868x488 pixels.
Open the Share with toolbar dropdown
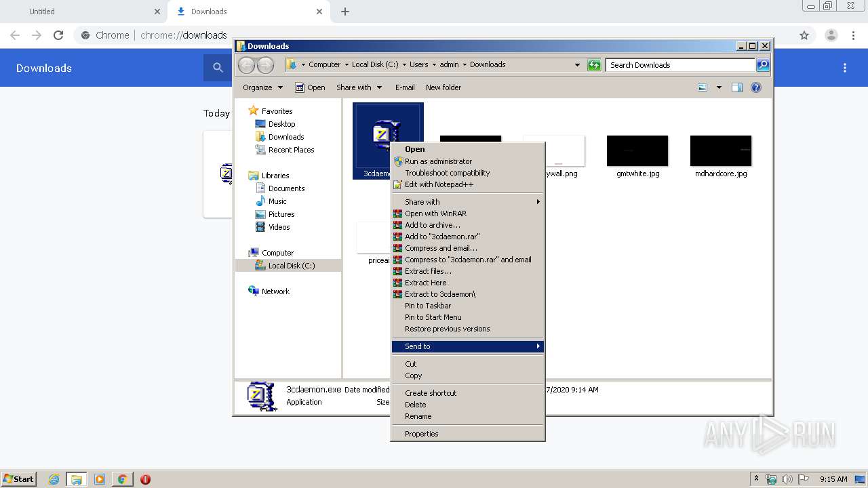(x=359, y=87)
